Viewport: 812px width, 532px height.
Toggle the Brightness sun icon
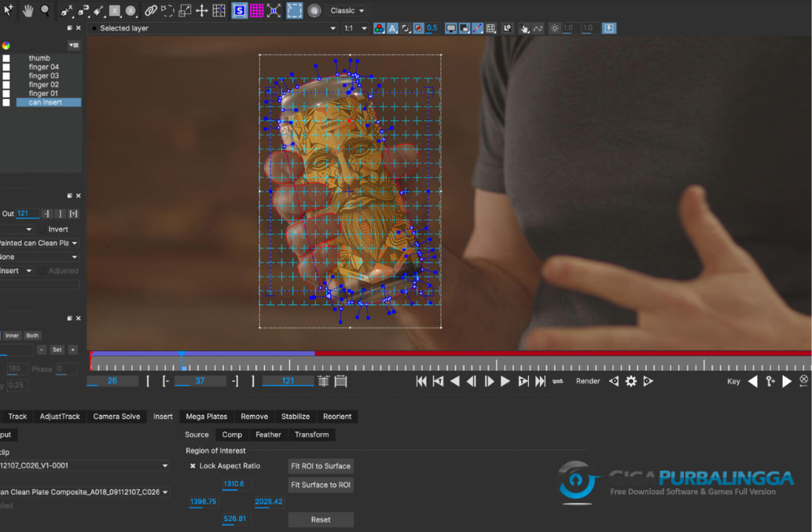[555, 28]
